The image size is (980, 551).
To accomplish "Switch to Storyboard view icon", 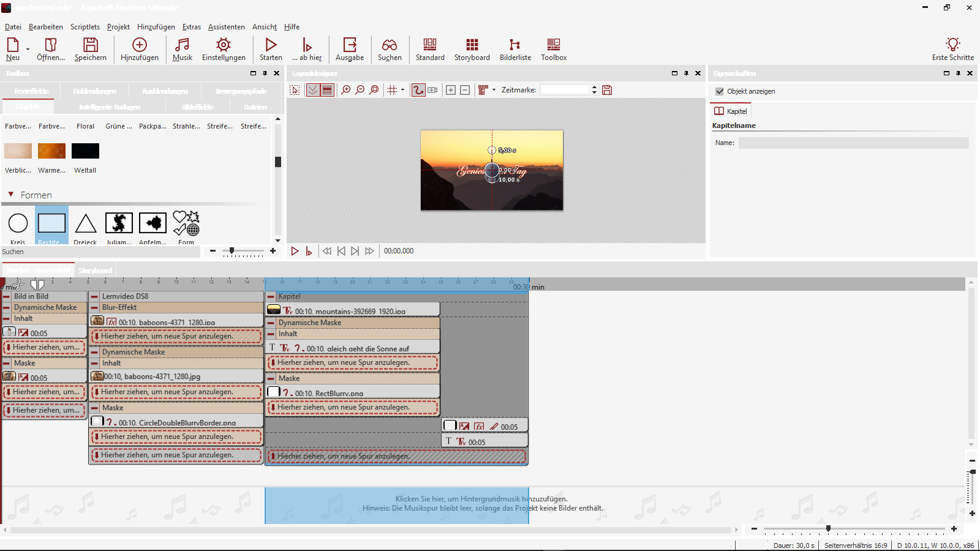I will coord(472,49).
